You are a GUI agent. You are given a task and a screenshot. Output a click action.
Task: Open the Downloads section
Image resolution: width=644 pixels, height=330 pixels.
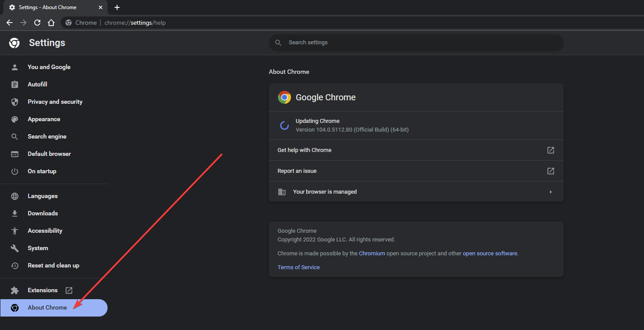(42, 213)
